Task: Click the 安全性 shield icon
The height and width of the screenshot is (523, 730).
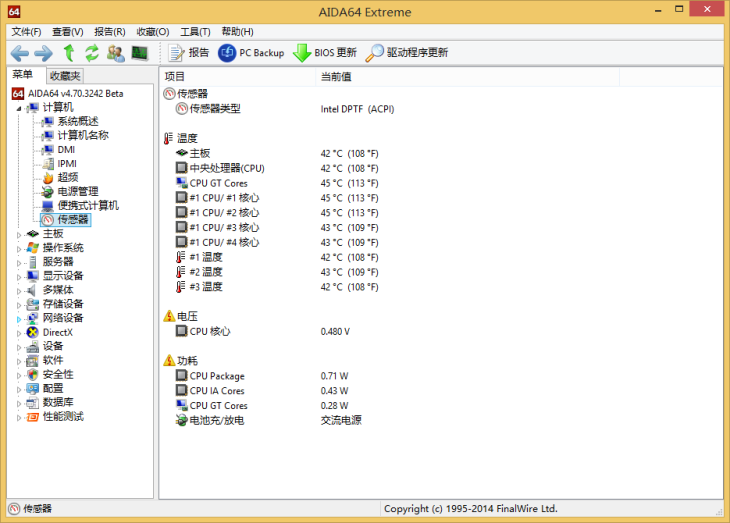Action: (x=33, y=374)
